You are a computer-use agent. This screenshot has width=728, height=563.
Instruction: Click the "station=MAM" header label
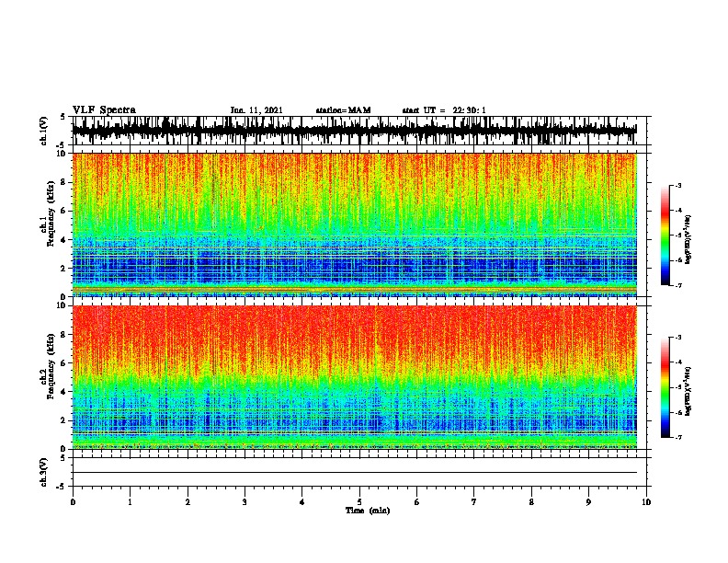pos(343,110)
